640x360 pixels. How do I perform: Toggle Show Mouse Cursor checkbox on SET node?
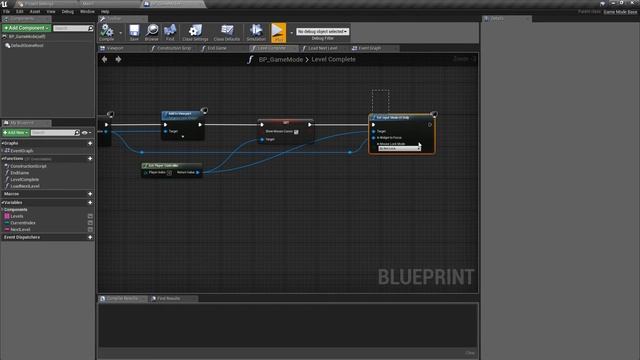pyautogui.click(x=296, y=132)
